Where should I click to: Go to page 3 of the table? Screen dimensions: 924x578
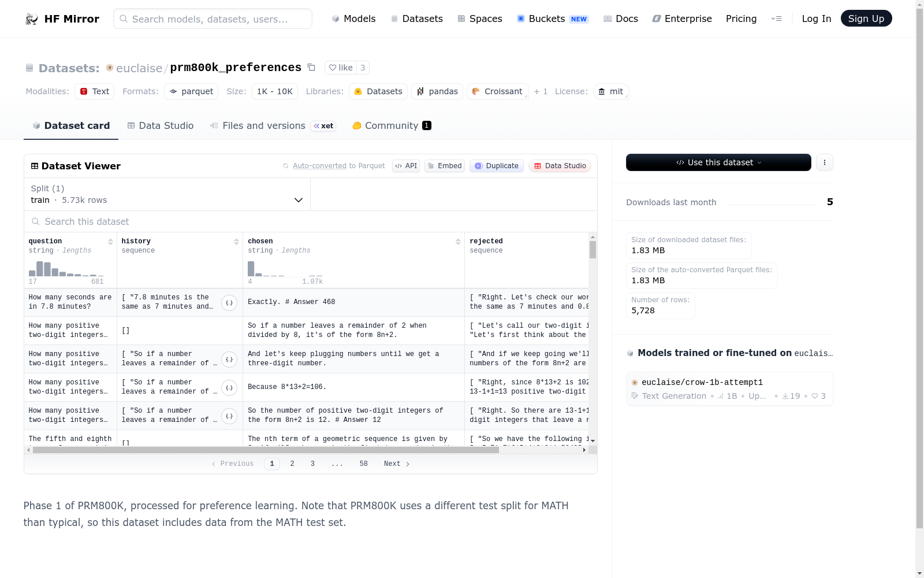click(x=312, y=464)
